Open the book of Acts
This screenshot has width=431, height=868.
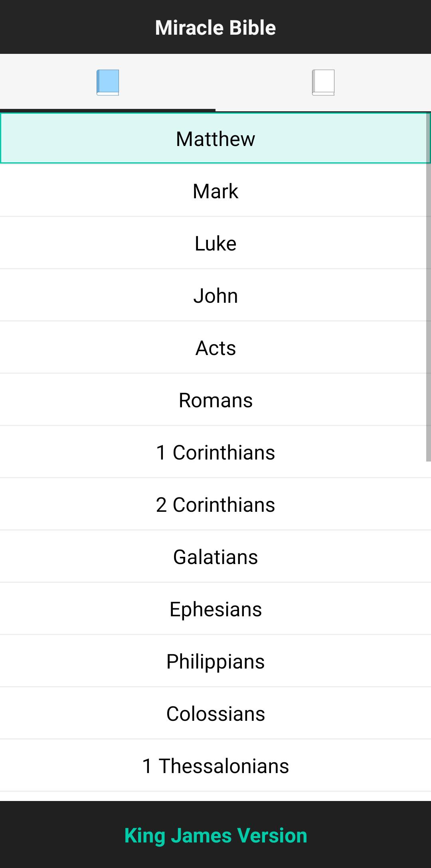[x=215, y=347]
